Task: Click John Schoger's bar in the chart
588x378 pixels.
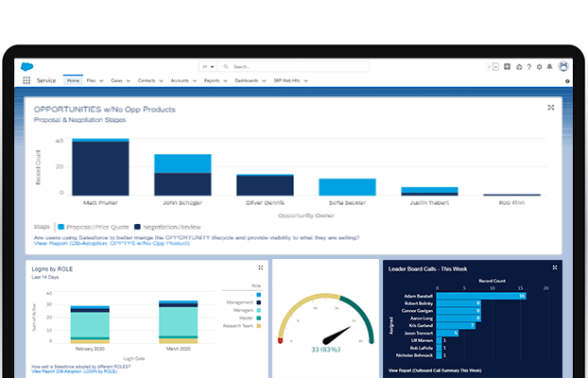Action: pos(182,175)
